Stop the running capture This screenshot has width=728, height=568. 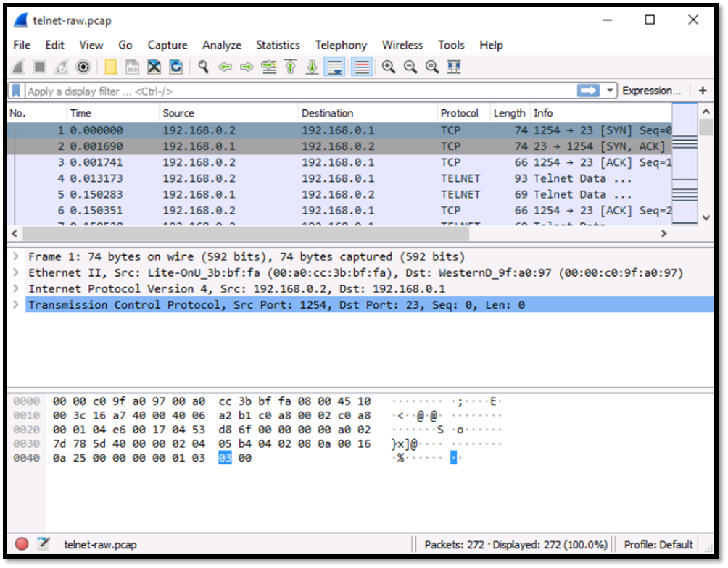click(40, 67)
